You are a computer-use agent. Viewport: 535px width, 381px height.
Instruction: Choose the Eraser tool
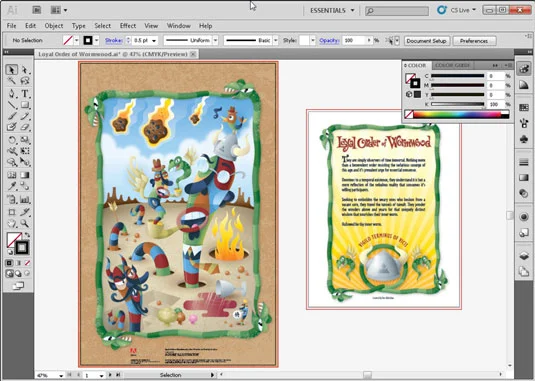pos(25,127)
